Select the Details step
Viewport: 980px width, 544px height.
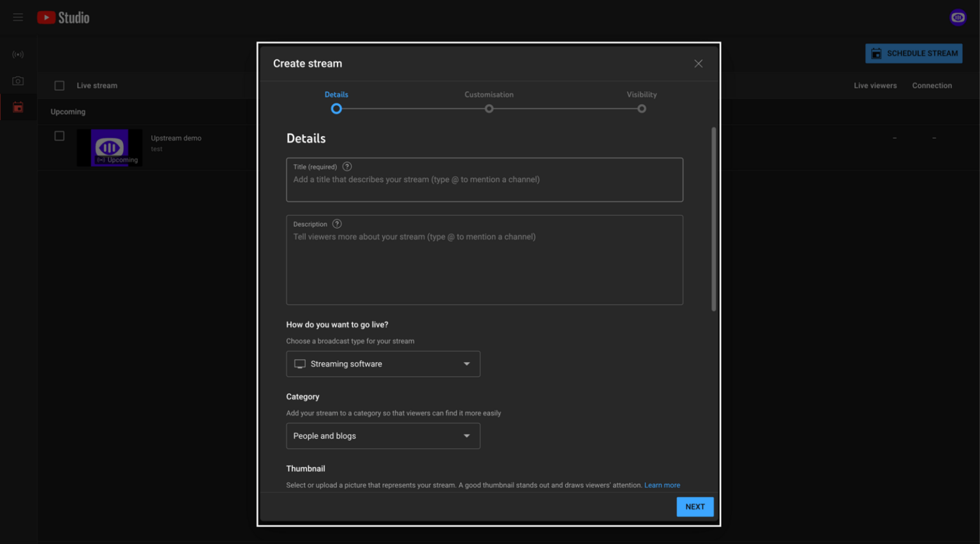(336, 109)
